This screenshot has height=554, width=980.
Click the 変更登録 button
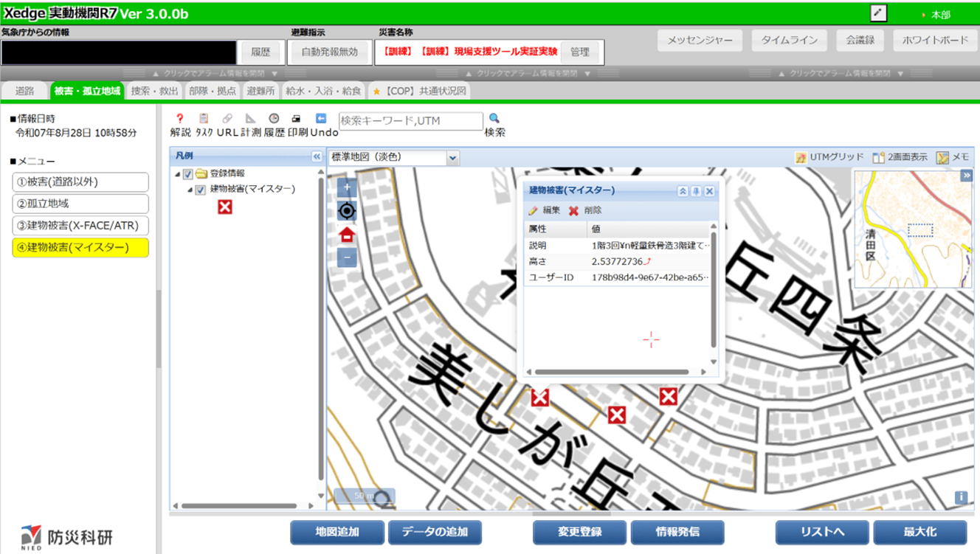pos(579,532)
